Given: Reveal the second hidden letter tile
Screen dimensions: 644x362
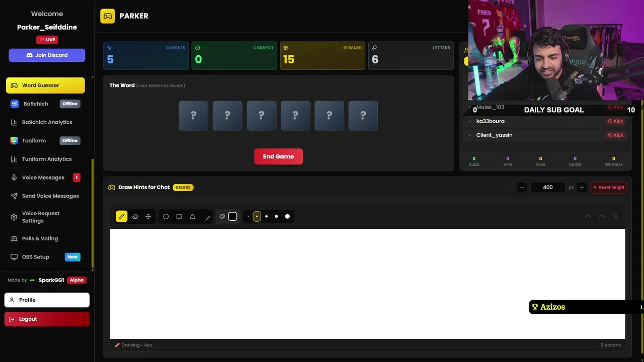Looking at the screenshot, I should click(227, 116).
